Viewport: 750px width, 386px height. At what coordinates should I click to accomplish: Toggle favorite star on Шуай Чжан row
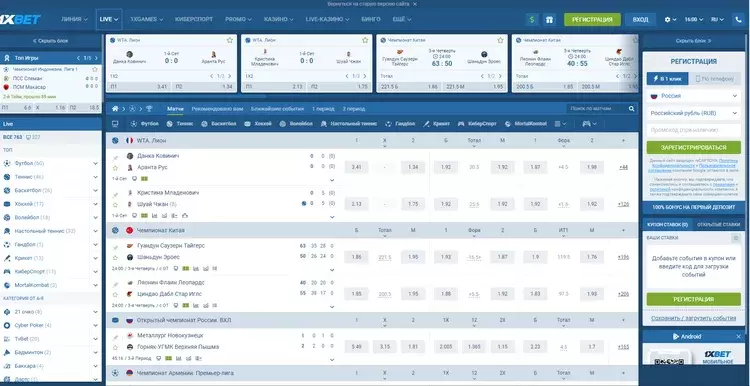[115, 204]
